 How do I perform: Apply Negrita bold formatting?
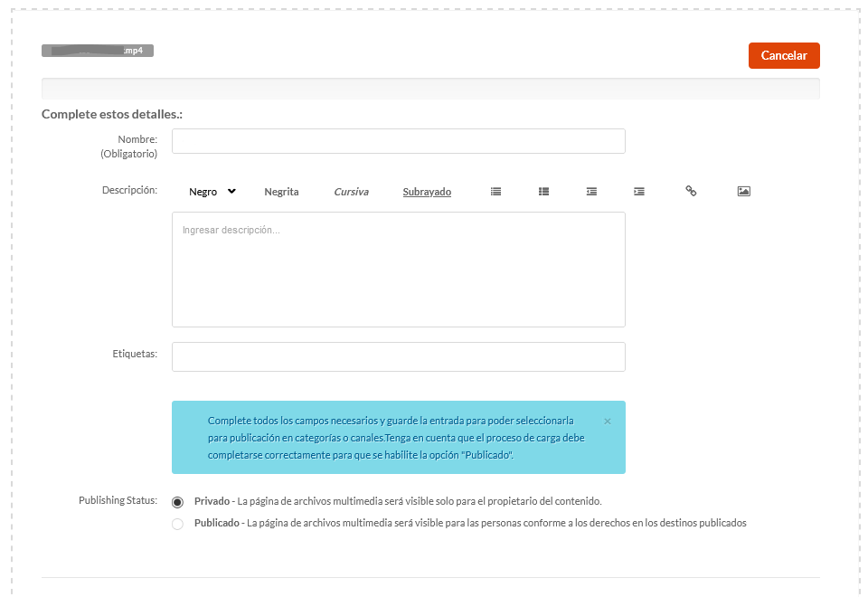[281, 192]
